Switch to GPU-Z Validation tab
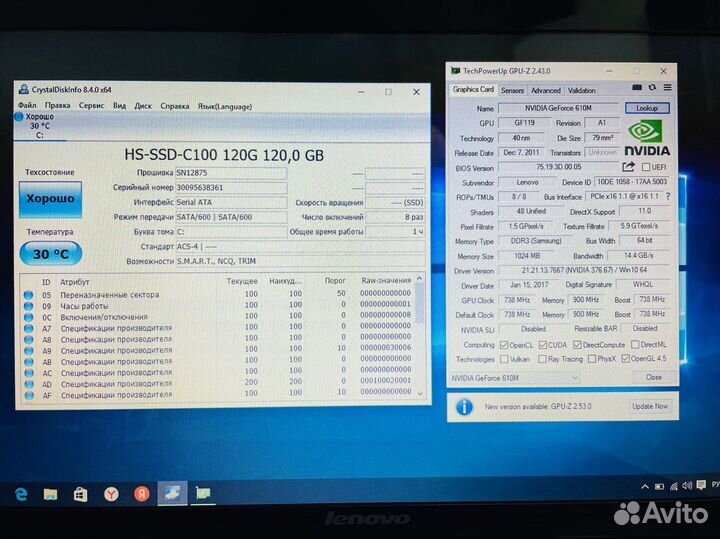The height and width of the screenshot is (539, 720). tap(581, 90)
